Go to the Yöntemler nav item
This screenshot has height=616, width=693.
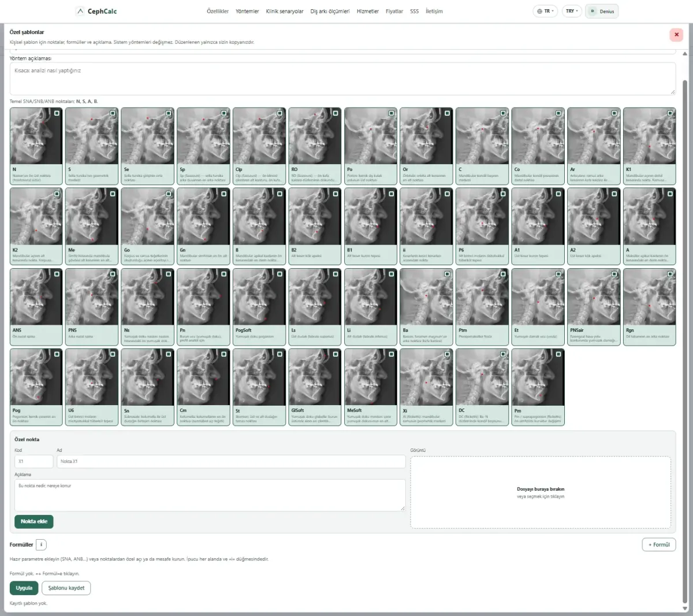247,11
